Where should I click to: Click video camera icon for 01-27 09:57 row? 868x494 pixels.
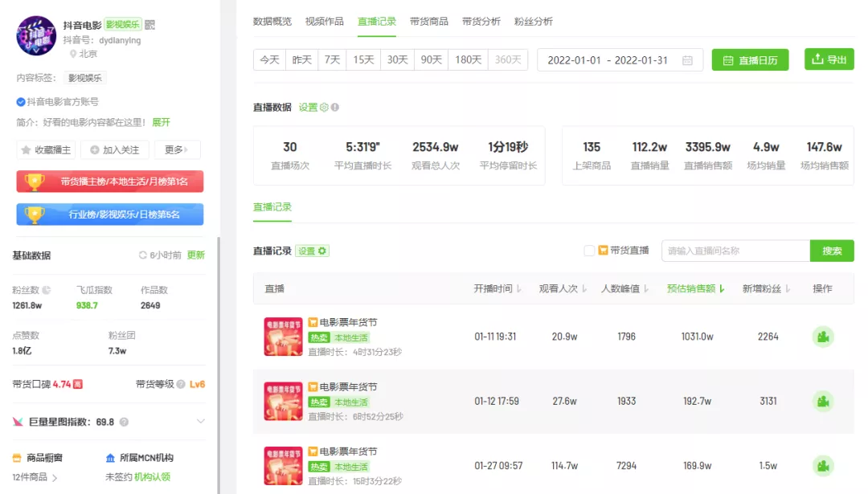(x=823, y=466)
